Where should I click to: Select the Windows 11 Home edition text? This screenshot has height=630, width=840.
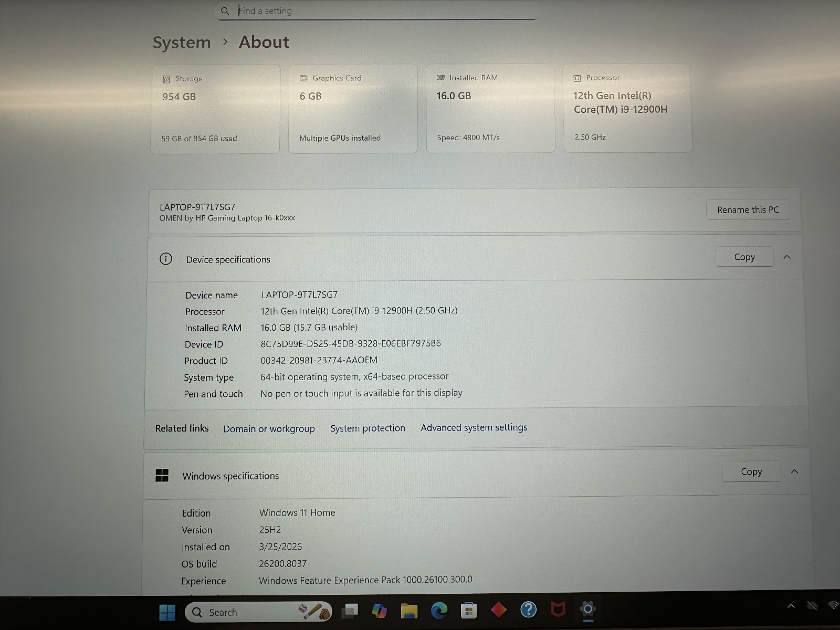click(297, 512)
